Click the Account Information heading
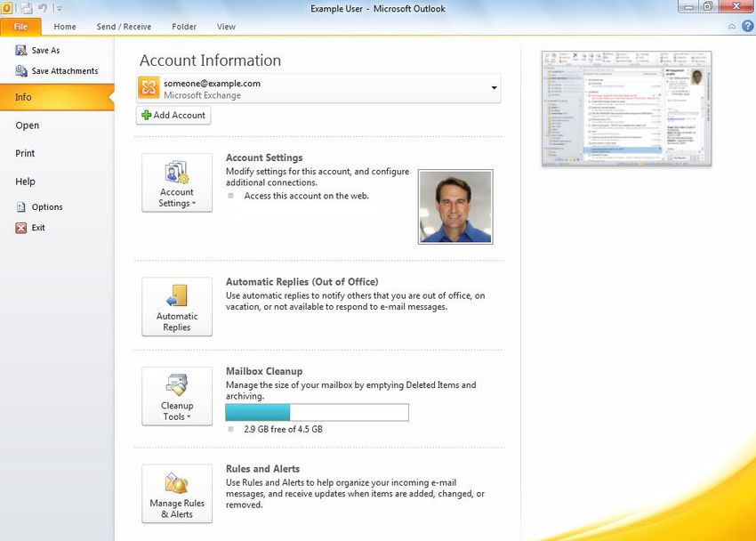Viewport: 756px width, 541px height. [210, 61]
